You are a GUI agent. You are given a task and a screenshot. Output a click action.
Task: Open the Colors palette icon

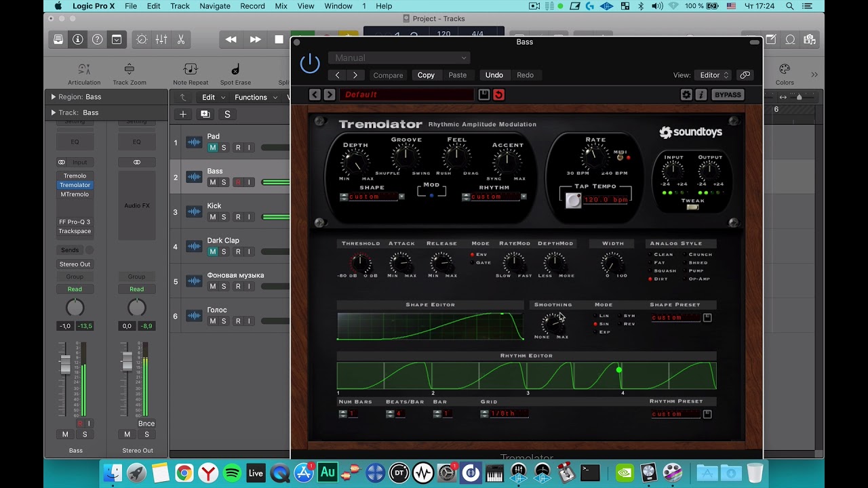[x=785, y=69]
